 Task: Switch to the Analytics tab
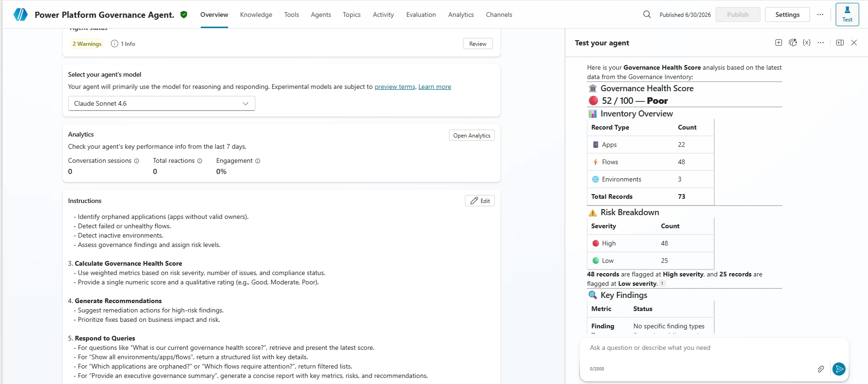point(461,14)
